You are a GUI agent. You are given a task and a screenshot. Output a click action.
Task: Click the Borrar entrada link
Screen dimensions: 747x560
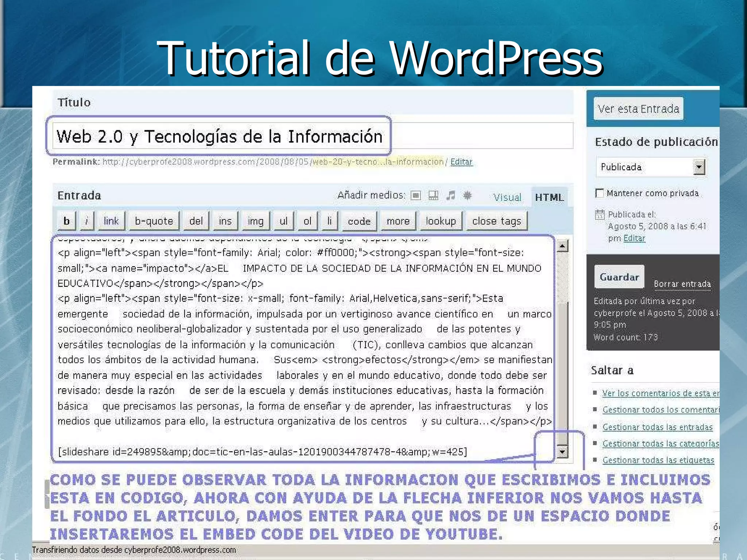click(682, 284)
